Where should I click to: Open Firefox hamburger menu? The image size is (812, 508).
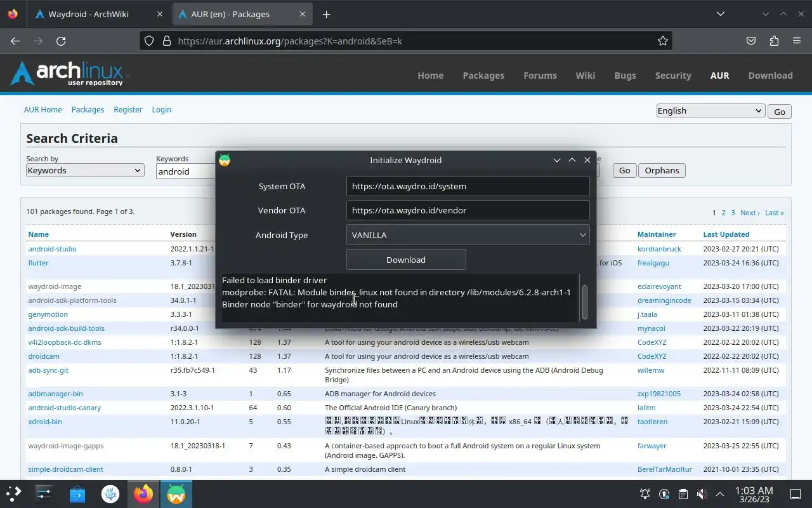coord(797,41)
